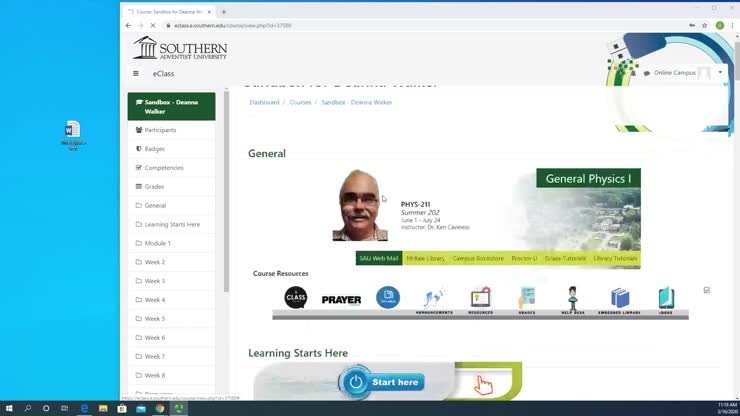Open the Library Tutorials link
The image size is (740, 416).
pyautogui.click(x=615, y=258)
